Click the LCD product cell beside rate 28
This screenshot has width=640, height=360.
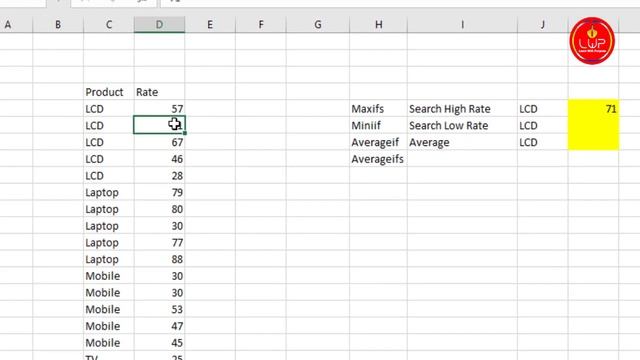pyautogui.click(x=109, y=176)
